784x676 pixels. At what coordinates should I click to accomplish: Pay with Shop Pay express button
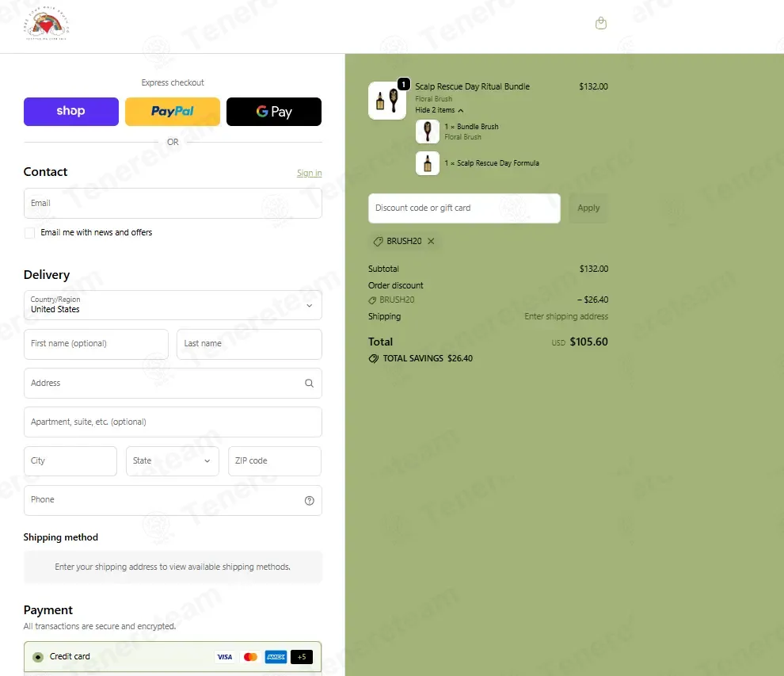coord(71,112)
